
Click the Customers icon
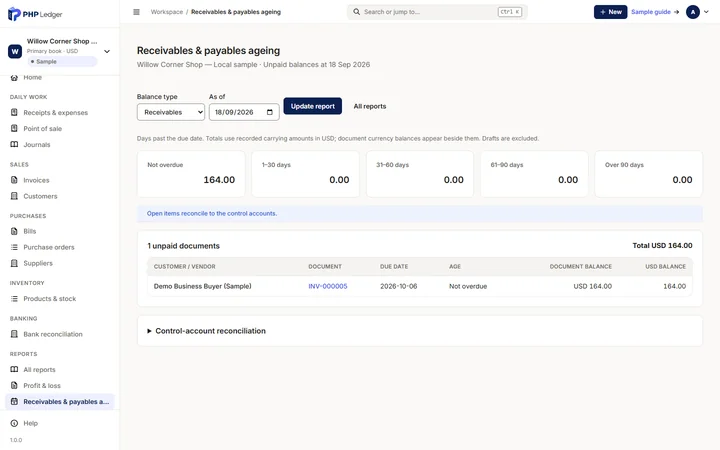[14, 196]
